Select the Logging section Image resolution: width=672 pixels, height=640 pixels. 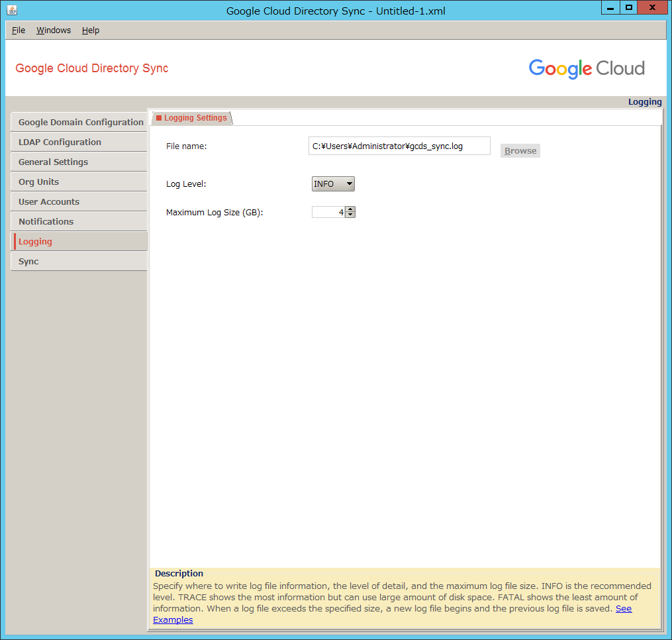tap(79, 242)
